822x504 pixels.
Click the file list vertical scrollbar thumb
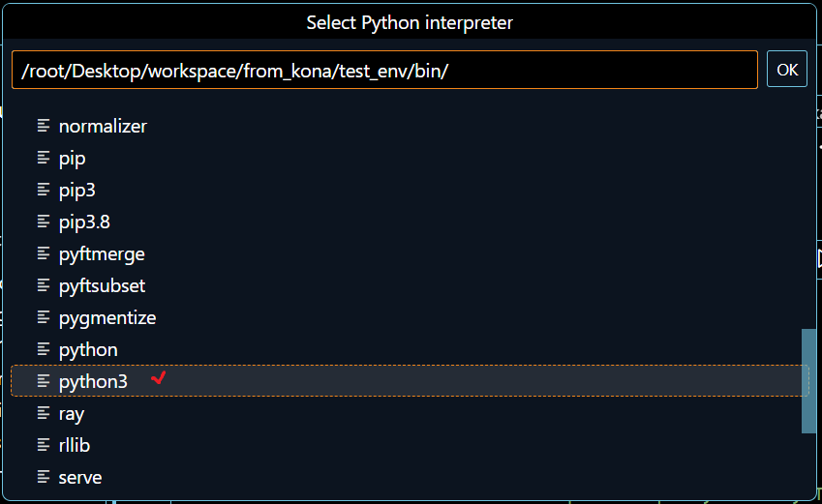tap(808, 381)
